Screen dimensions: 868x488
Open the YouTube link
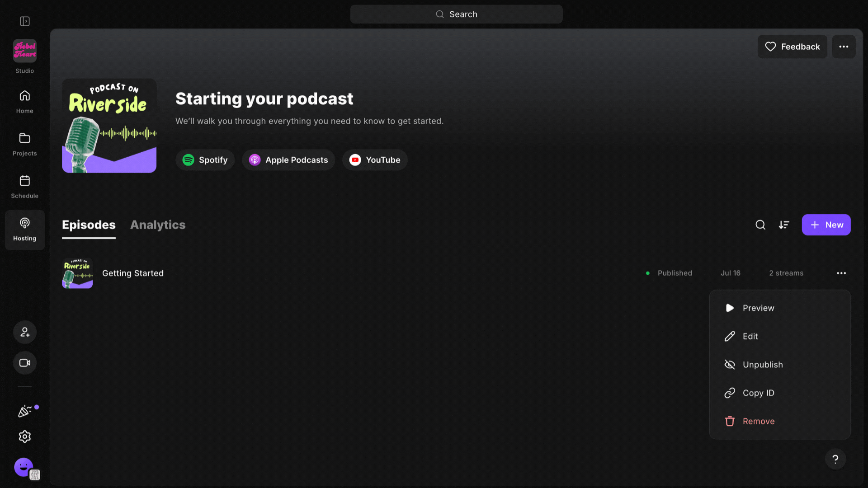(x=375, y=160)
